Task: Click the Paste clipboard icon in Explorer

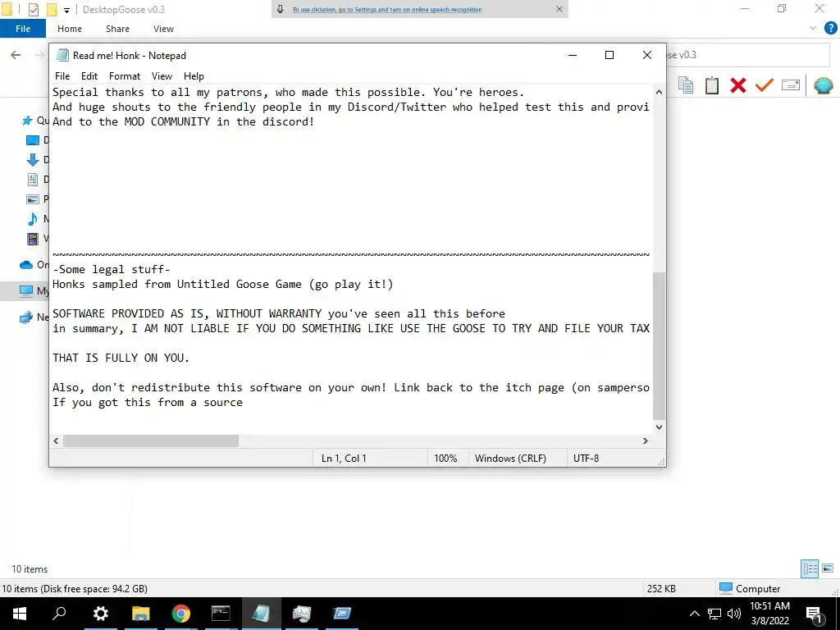Action: tap(712, 85)
